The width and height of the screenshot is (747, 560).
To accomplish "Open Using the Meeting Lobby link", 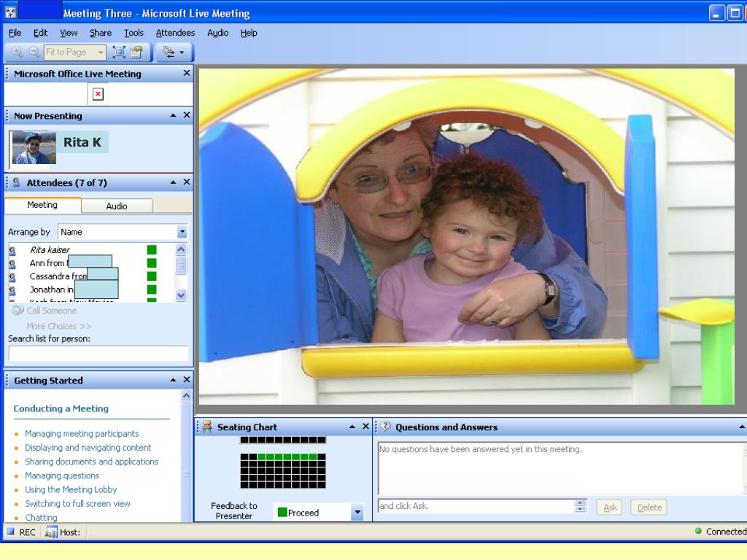I will 71,489.
